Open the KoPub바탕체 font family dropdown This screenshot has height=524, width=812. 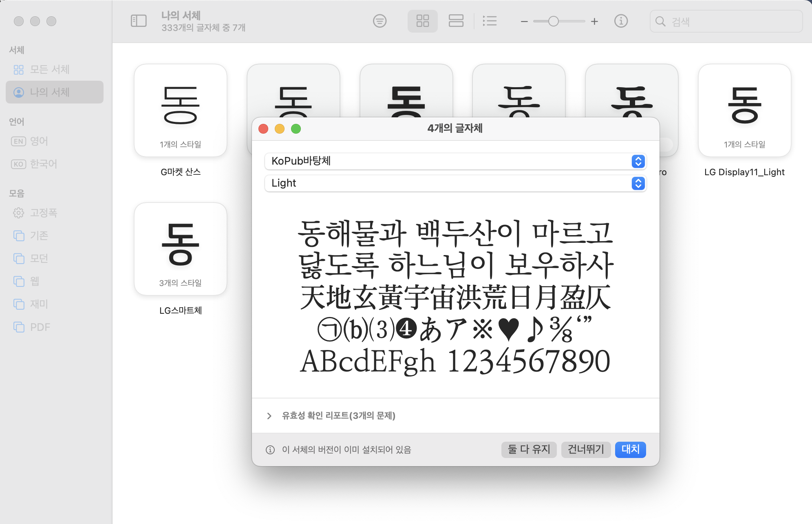click(455, 161)
